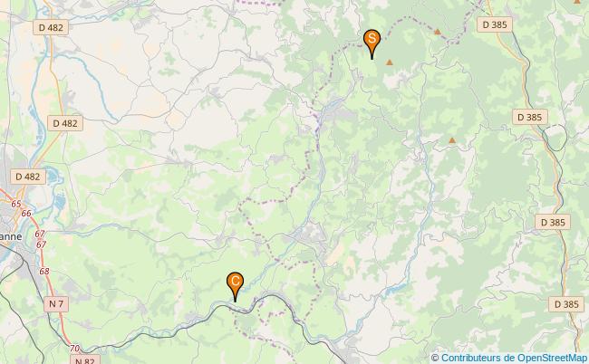Click the partially visible Roanne city label
Viewport: 589px width, 364px height.
point(11,237)
